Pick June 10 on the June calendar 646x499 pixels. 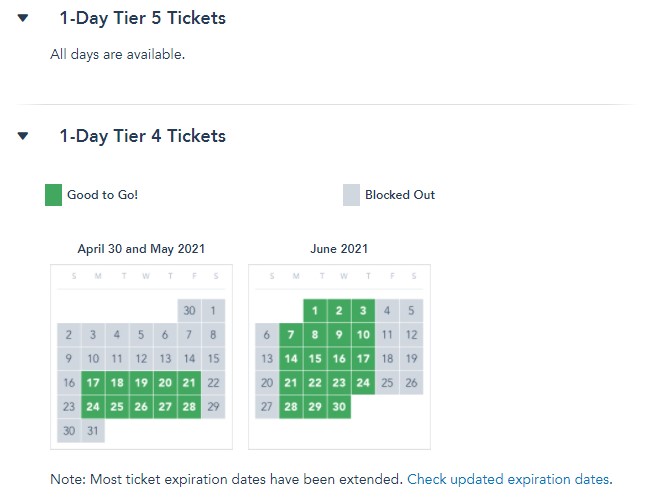coord(363,335)
